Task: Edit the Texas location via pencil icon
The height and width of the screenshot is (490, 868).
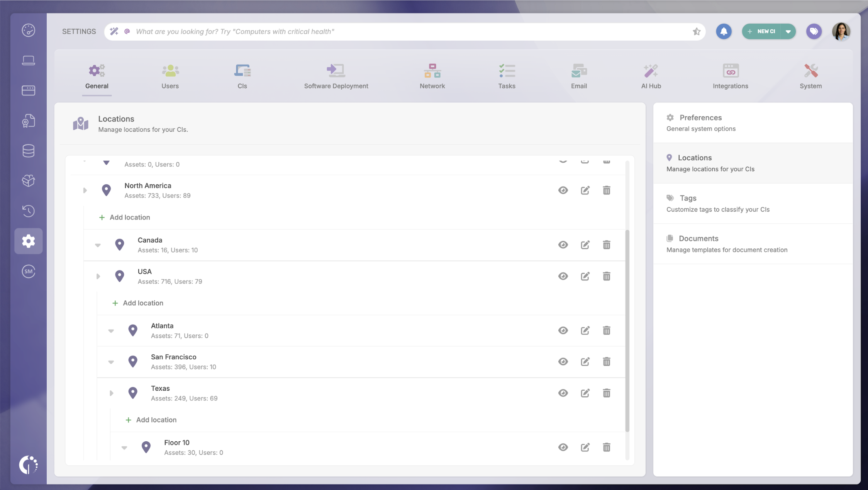Action: coord(585,393)
